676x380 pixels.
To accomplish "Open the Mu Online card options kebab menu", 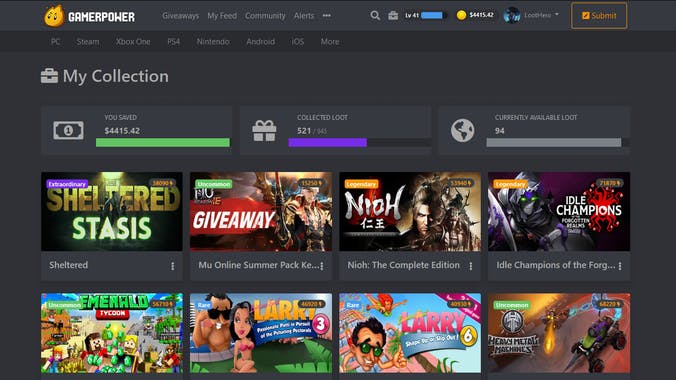I will [x=322, y=266].
